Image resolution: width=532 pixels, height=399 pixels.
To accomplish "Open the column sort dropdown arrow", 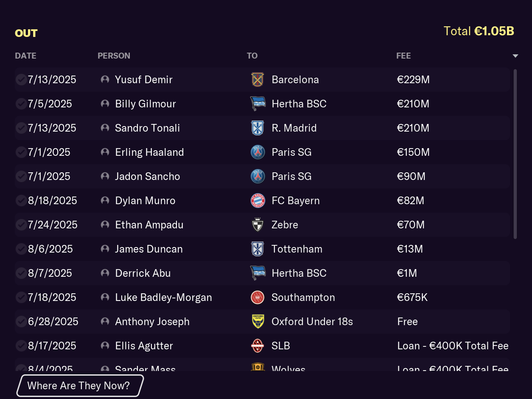I will pyautogui.click(x=515, y=56).
